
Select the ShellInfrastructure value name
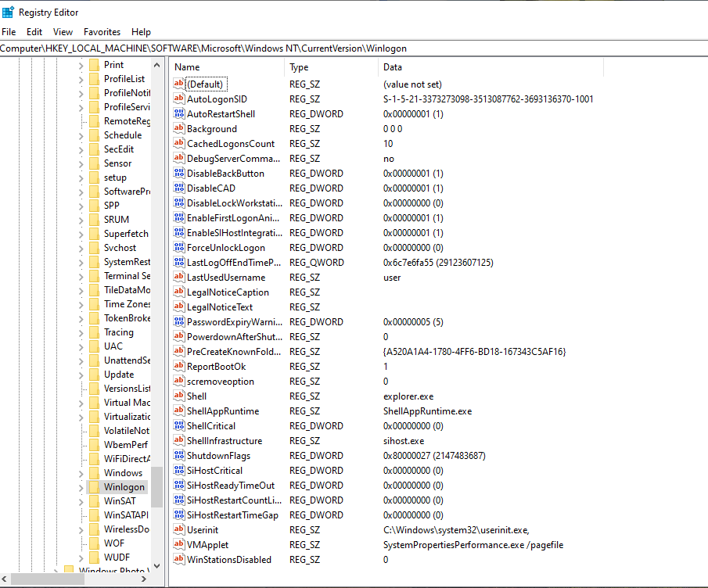[x=225, y=441]
